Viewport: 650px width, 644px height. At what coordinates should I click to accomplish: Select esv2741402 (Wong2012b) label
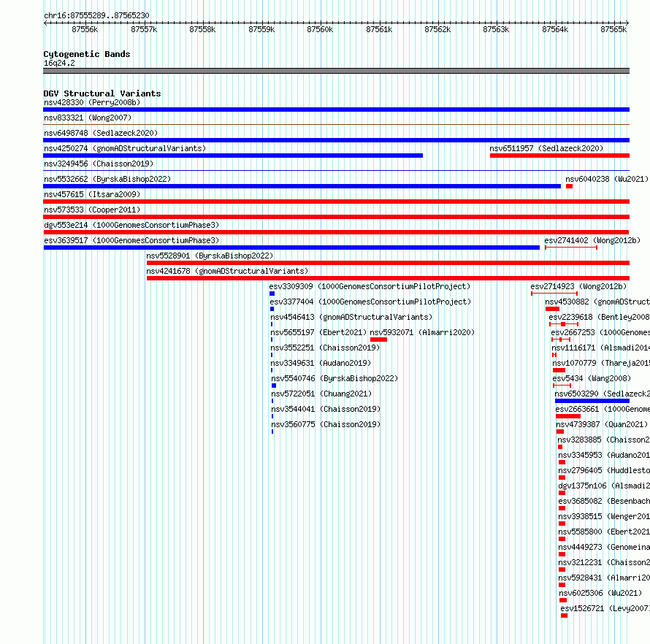coord(592,240)
